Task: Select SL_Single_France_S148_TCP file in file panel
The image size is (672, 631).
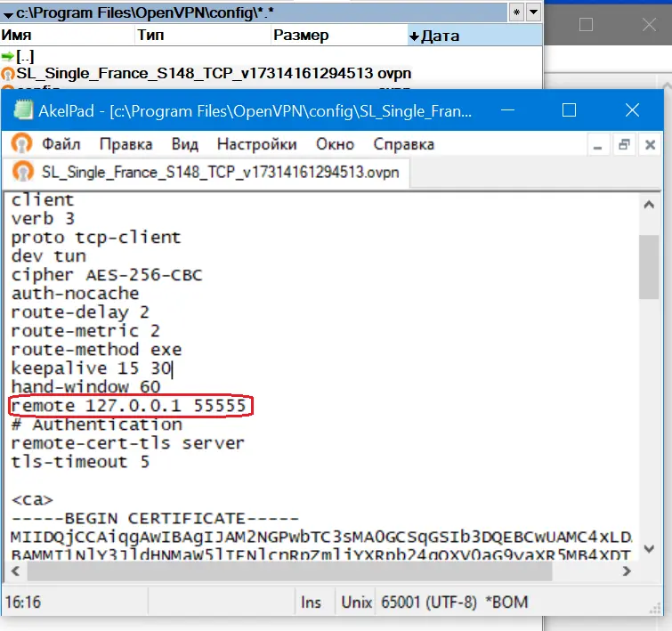Action: coord(206,73)
